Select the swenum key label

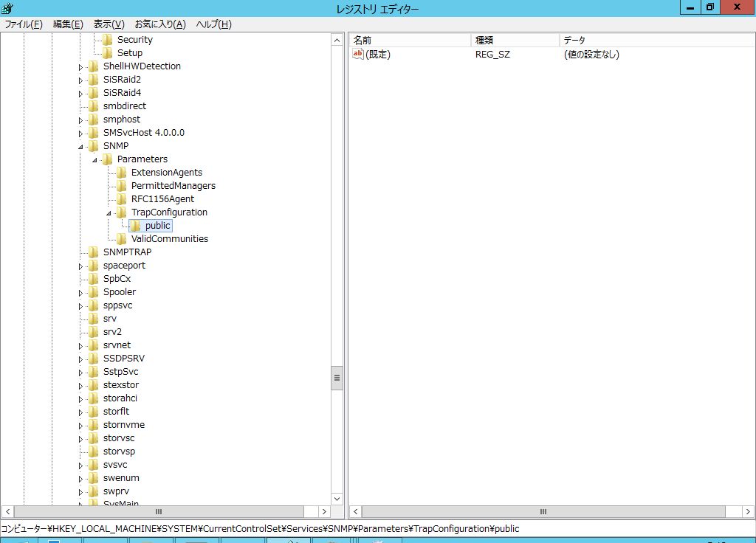click(121, 477)
